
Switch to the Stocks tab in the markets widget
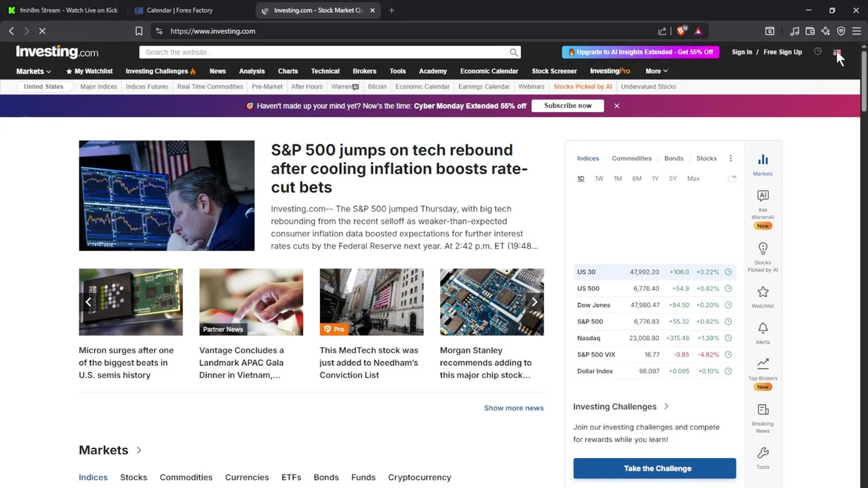706,159
